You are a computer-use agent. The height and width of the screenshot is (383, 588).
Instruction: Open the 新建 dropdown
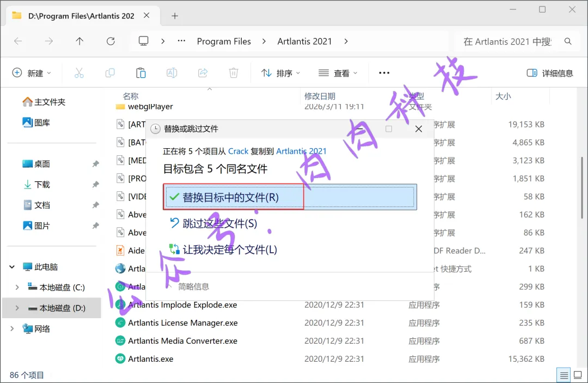(32, 73)
